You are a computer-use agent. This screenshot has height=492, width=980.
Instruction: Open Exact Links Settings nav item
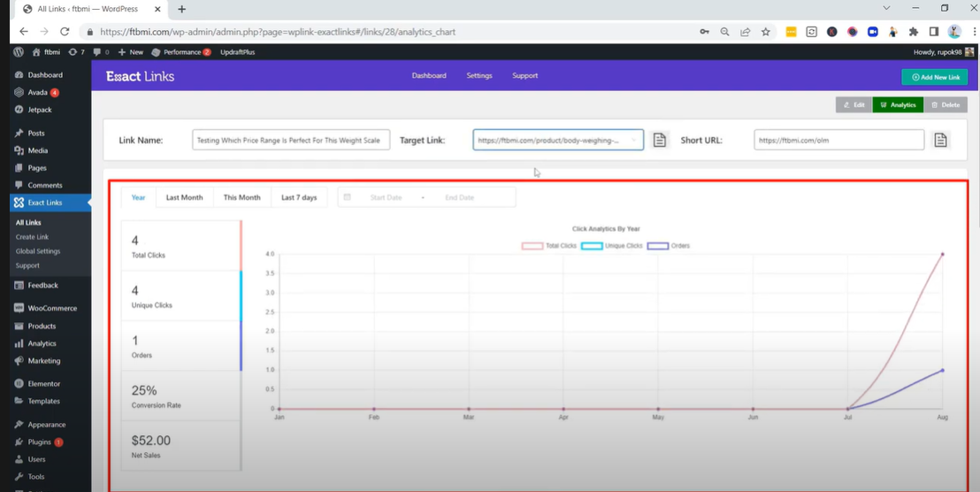coord(479,75)
